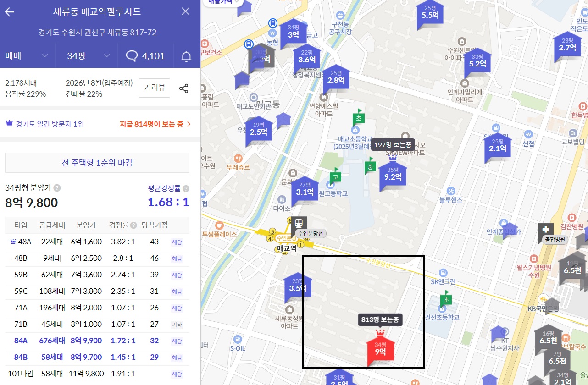The image size is (588, 385).
Task: Select the 25평 2.1억 map marker
Action: click(x=498, y=147)
